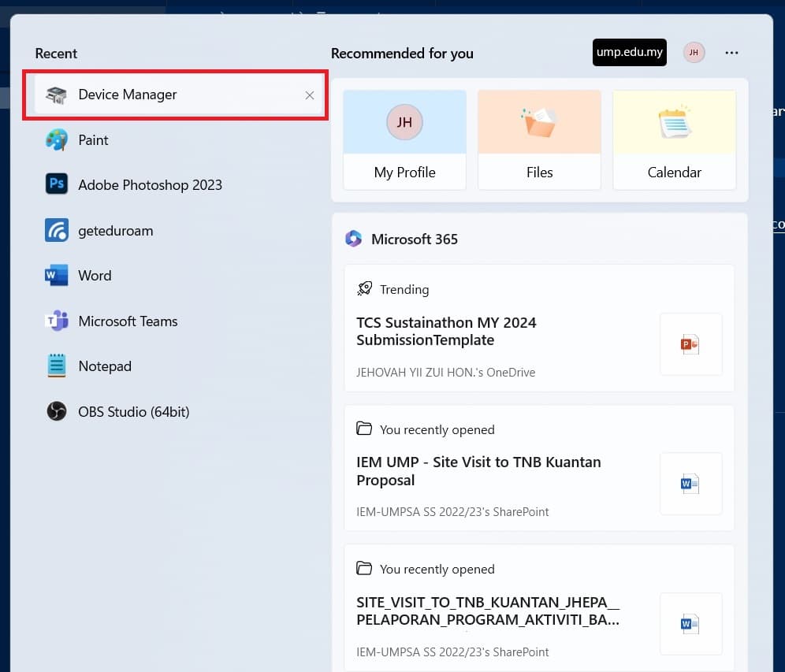Click the PowerPoint file thumbnail
785x672 pixels.
[x=691, y=344]
